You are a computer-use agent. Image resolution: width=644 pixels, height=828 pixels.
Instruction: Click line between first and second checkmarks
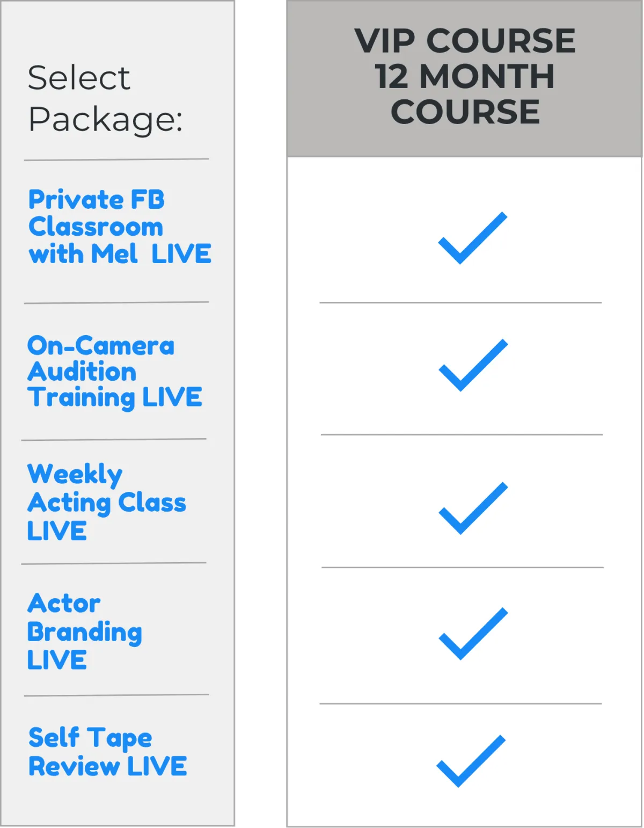pos(460,303)
